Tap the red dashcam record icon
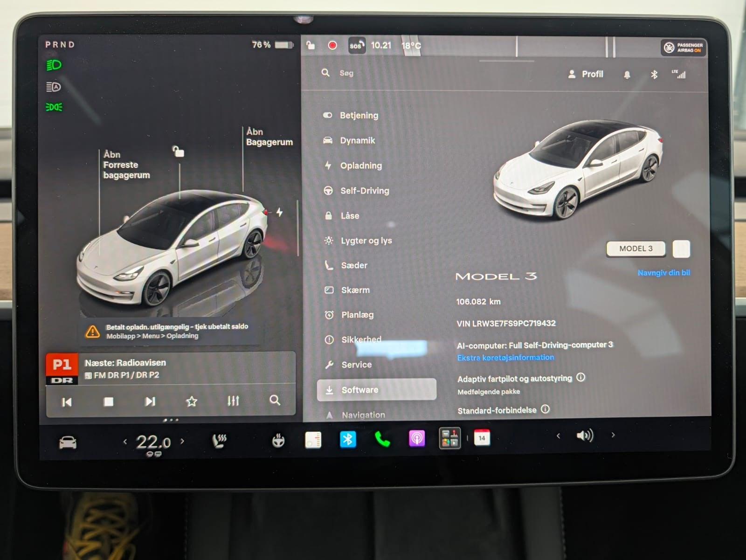The image size is (746, 560). point(332,45)
